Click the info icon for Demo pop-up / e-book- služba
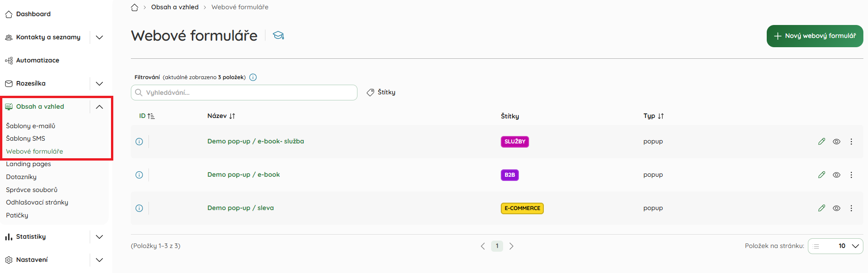 click(139, 142)
